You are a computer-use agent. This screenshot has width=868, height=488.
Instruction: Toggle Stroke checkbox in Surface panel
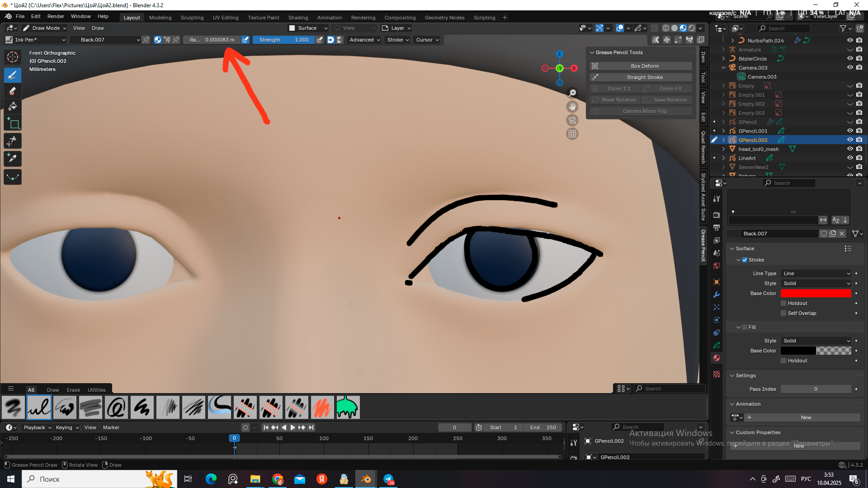click(x=745, y=260)
